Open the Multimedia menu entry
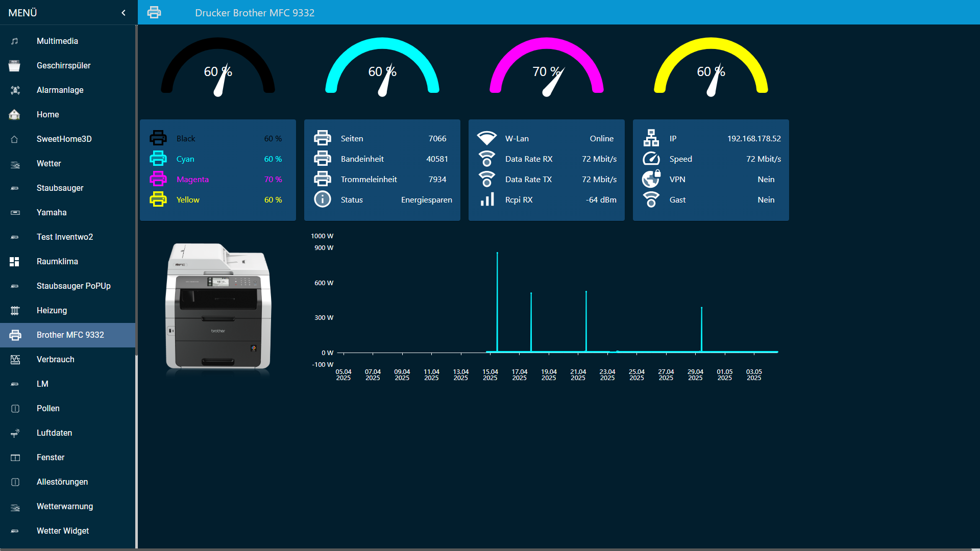Viewport: 980px width, 551px height. tap(57, 41)
